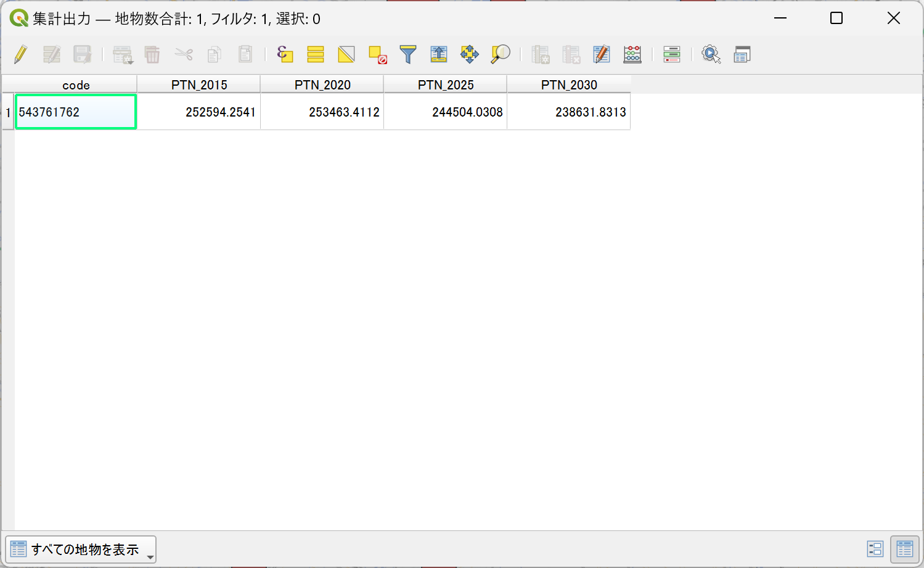The height and width of the screenshot is (568, 924).
Task: Pan map to the selected rows
Action: (470, 54)
